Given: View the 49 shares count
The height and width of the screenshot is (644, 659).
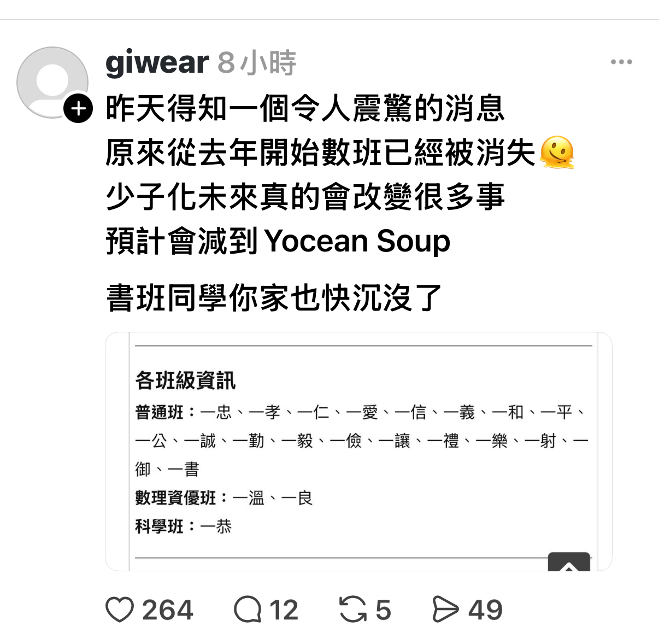Looking at the screenshot, I should pos(485,610).
